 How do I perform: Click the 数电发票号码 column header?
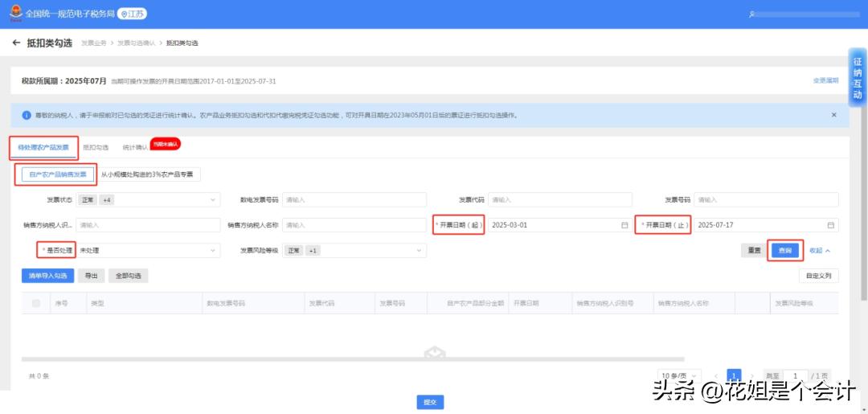(x=226, y=303)
